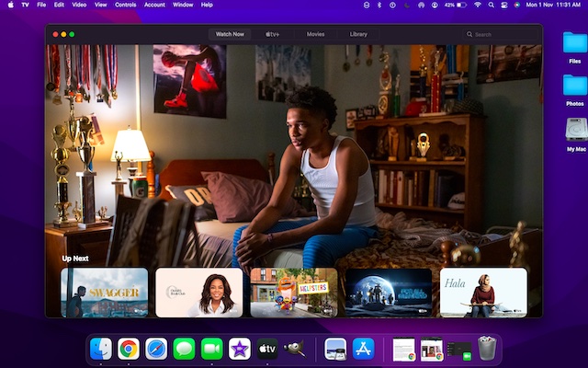Launch Google Chrome from the Dock

129,349
